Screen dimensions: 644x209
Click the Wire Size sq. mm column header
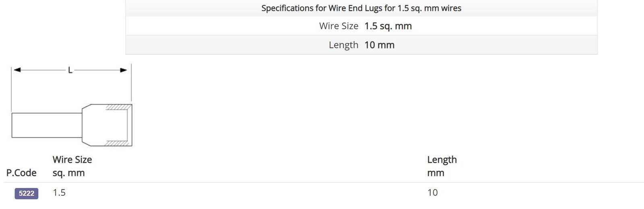point(72,166)
